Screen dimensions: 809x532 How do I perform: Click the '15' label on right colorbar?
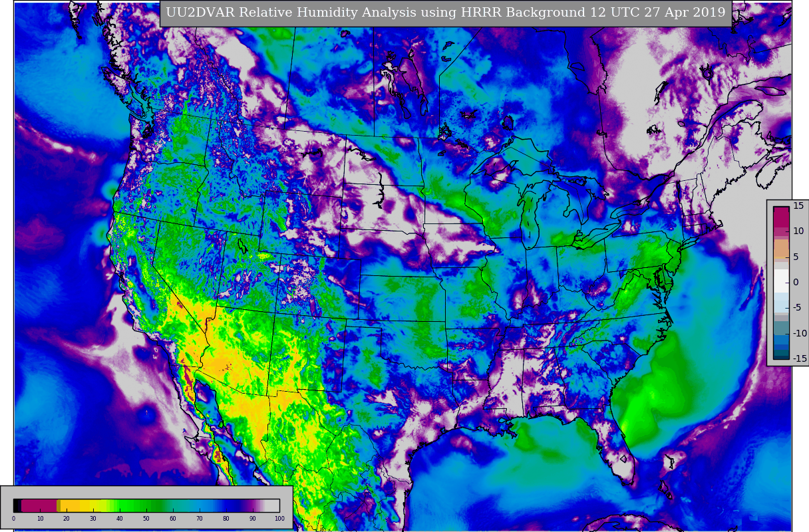coord(798,205)
